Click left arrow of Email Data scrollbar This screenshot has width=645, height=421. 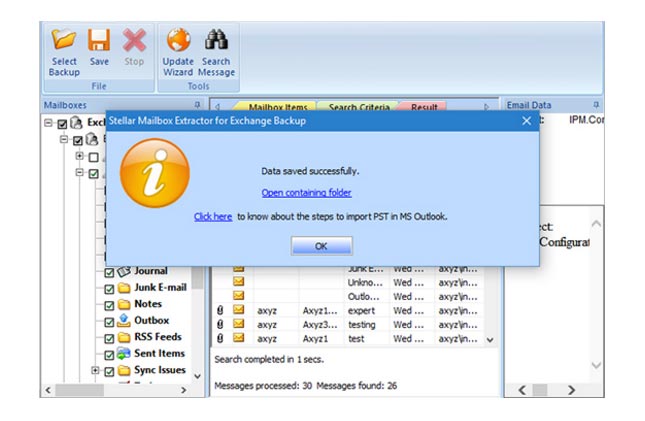click(x=522, y=390)
